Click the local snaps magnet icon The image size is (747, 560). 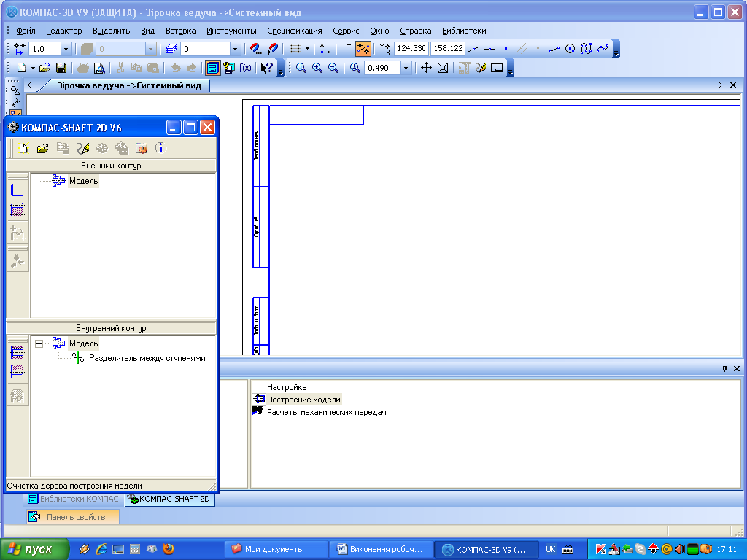[273, 49]
